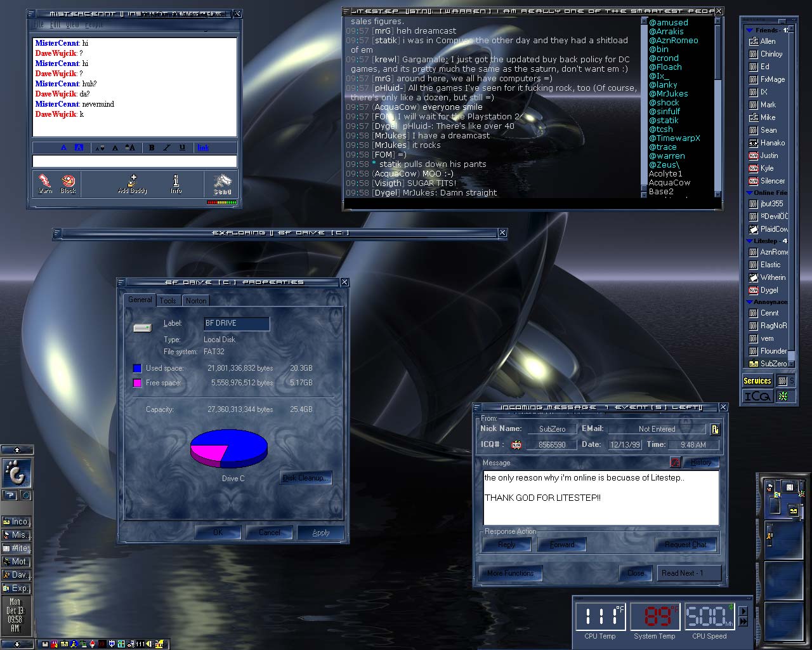Click the CPU Temp gauge display
The width and height of the screenshot is (812, 650).
coord(601,616)
